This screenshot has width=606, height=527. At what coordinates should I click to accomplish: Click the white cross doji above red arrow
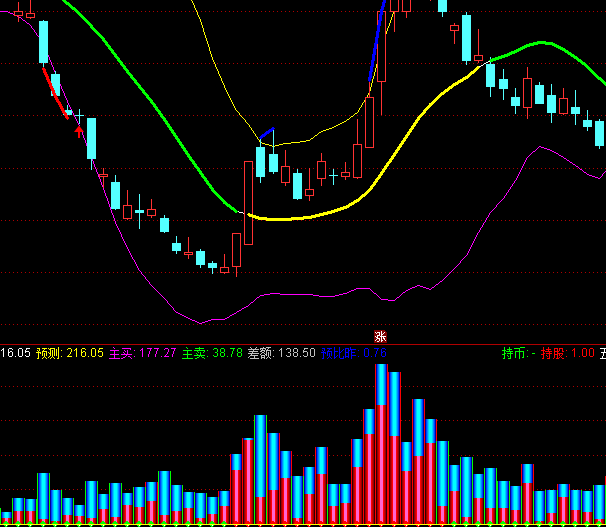pyautogui.click(x=80, y=117)
